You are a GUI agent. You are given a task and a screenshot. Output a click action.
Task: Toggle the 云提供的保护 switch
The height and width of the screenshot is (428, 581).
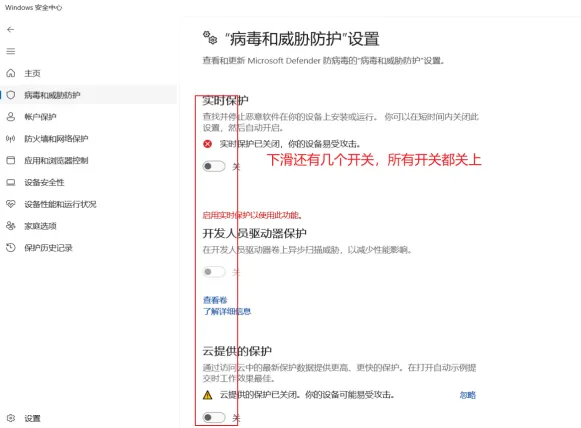214,418
